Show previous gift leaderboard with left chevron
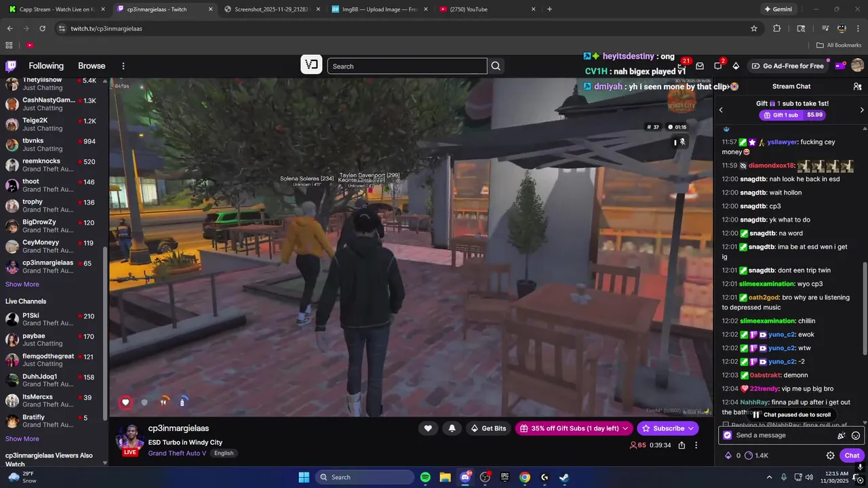Screen dimensions: 868x488 click(x=721, y=110)
